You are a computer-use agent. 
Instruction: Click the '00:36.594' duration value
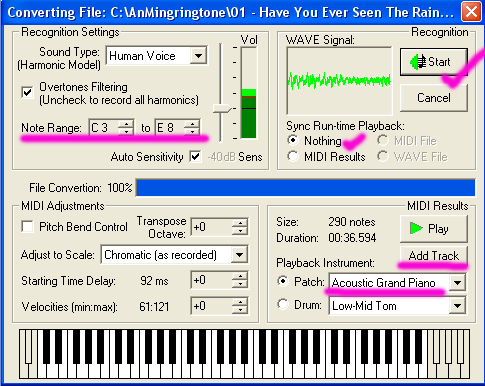(x=352, y=238)
